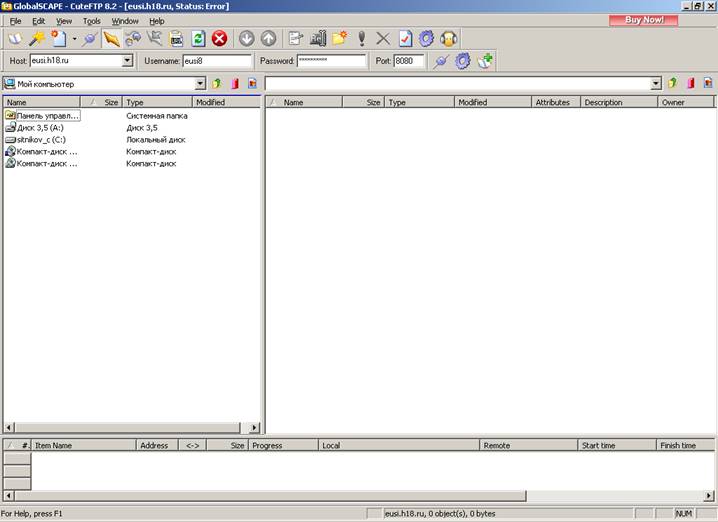Click the Properties chart icon

click(x=318, y=39)
